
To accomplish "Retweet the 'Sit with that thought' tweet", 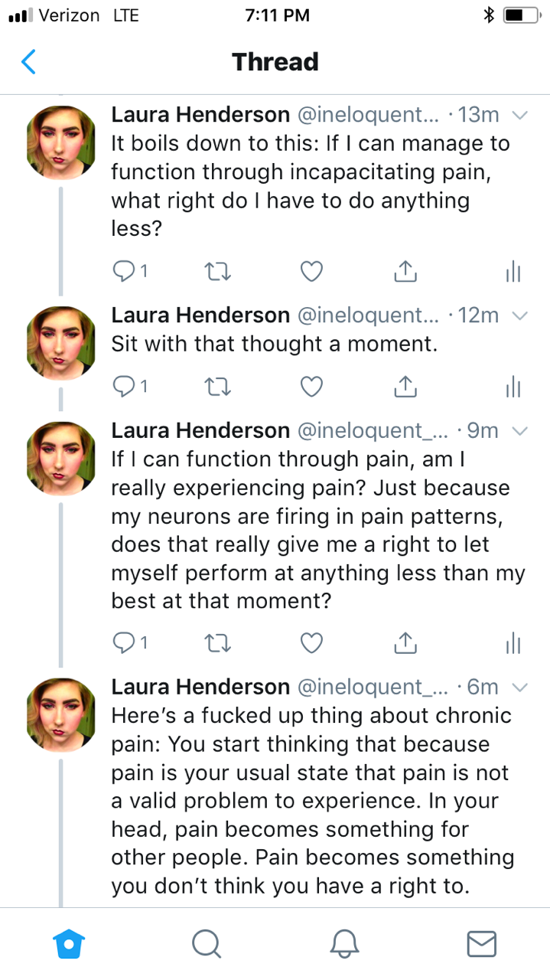I will (x=221, y=387).
